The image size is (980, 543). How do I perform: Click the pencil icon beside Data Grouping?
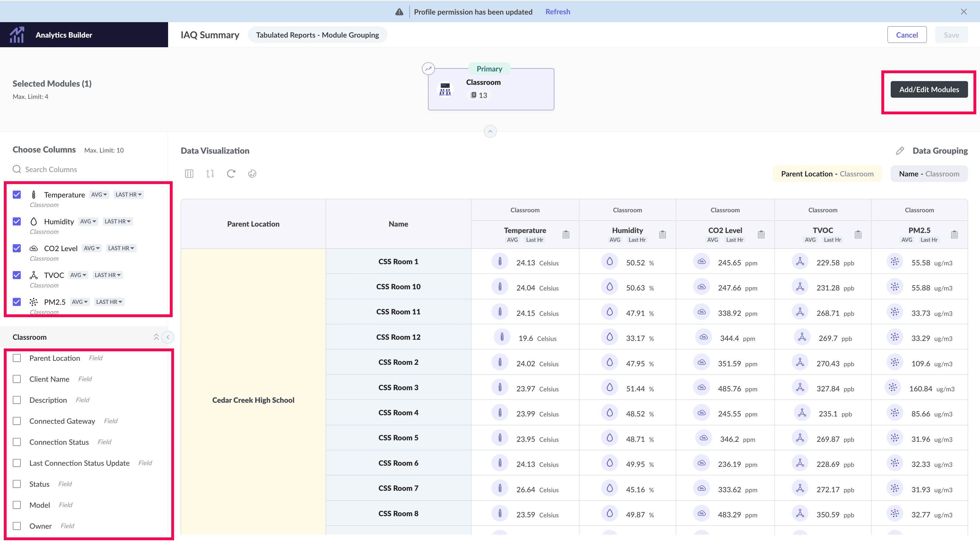coord(900,151)
